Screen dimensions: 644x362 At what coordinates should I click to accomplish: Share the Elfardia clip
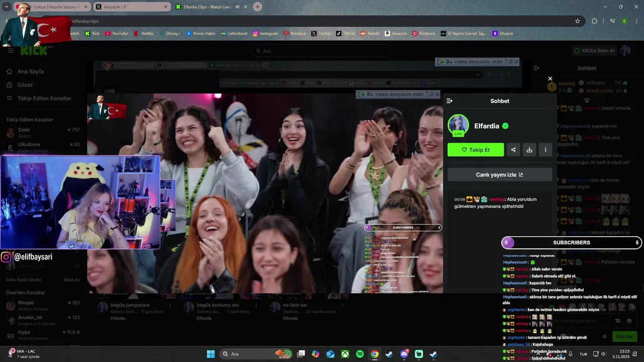coord(513,150)
